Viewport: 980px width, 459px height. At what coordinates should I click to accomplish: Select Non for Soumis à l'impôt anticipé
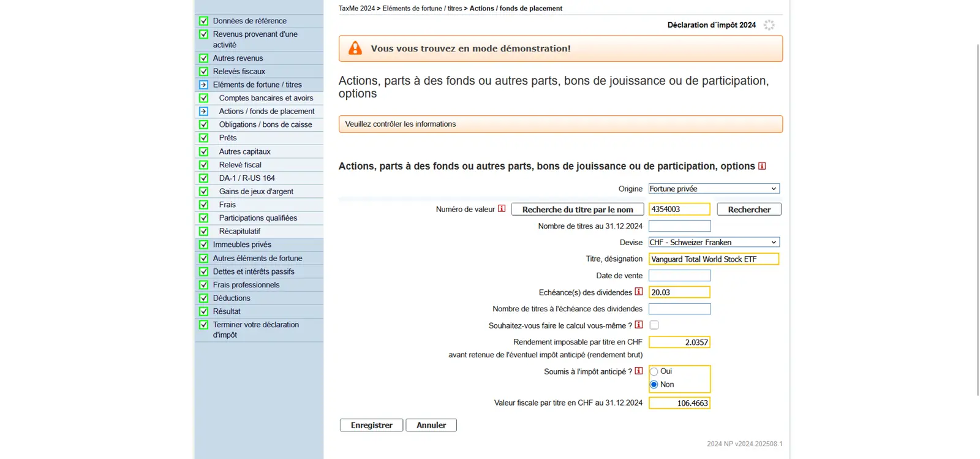(x=654, y=385)
